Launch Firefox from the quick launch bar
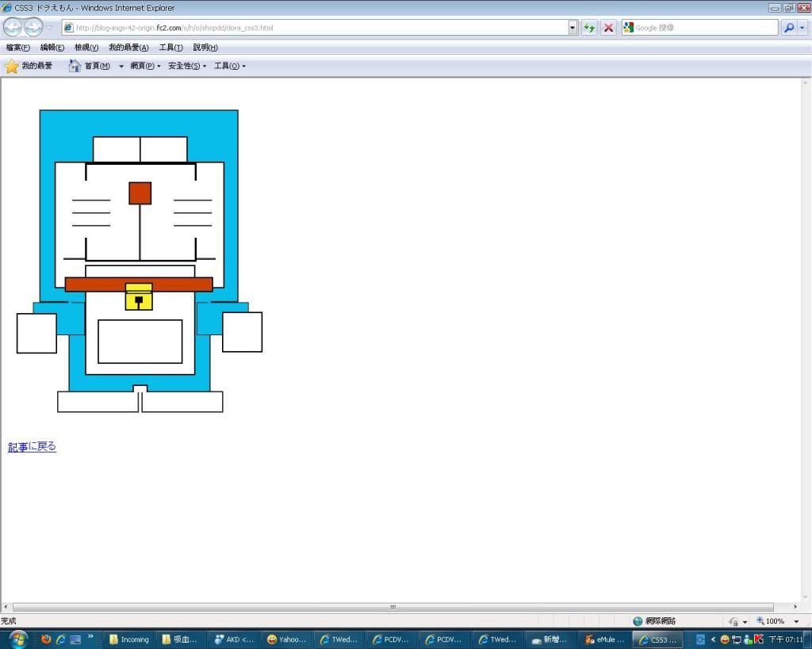Screen dimensions: 812x649 46,639
